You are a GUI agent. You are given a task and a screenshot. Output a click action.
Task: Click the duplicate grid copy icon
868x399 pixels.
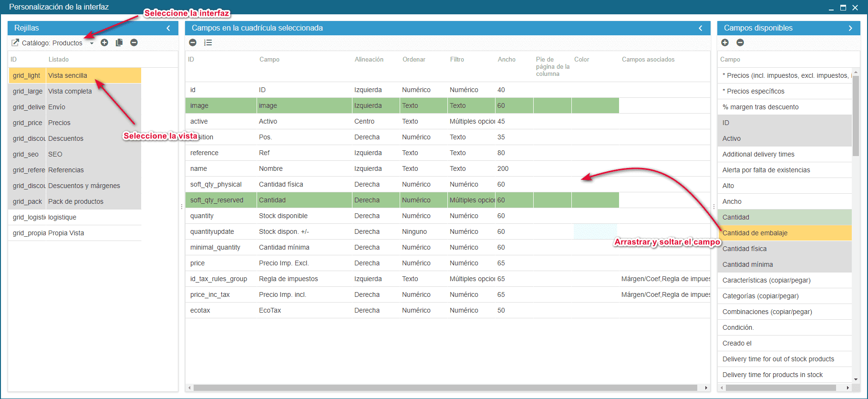119,43
